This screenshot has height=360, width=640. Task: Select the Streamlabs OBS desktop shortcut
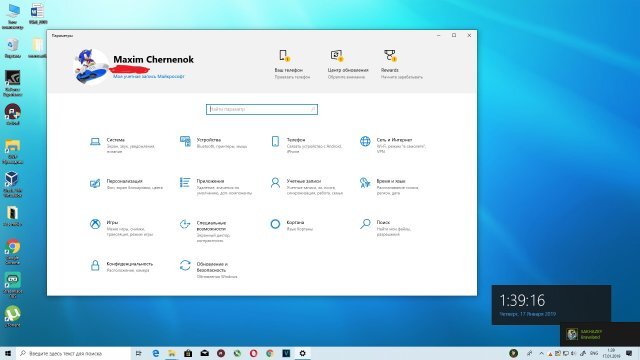pos(13,285)
